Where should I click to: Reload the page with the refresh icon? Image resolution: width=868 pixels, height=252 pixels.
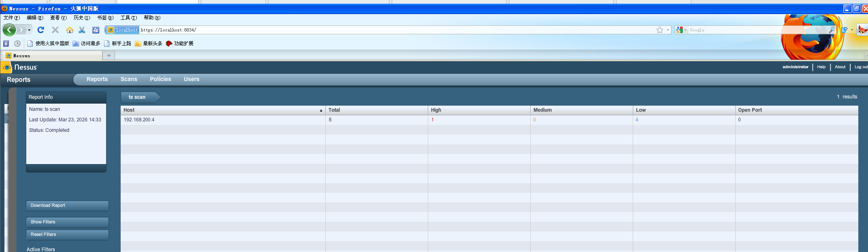pyautogui.click(x=41, y=30)
